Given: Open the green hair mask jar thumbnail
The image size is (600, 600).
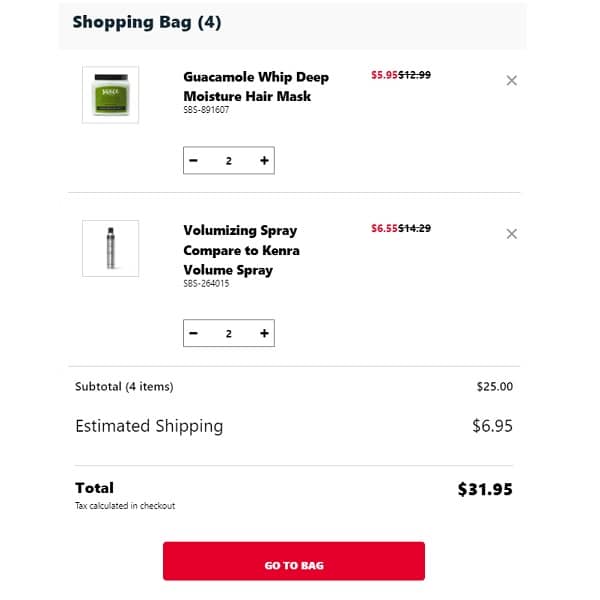Looking at the screenshot, I should pos(110,95).
